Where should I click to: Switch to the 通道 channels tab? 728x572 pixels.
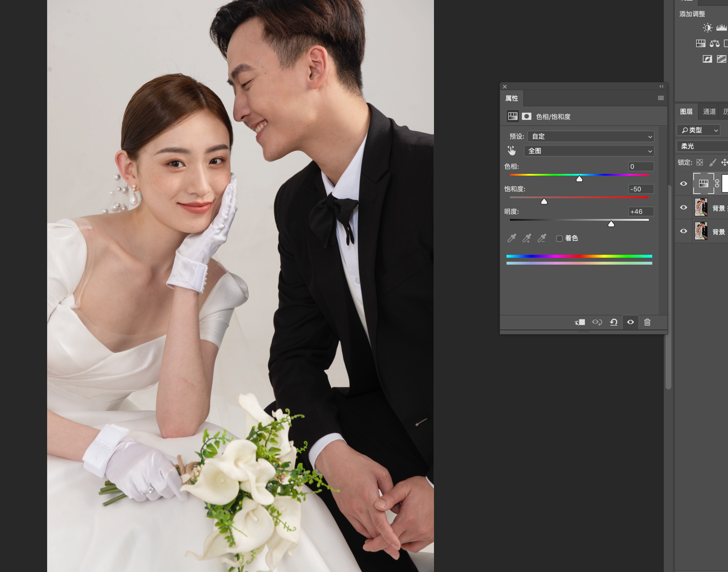click(709, 112)
